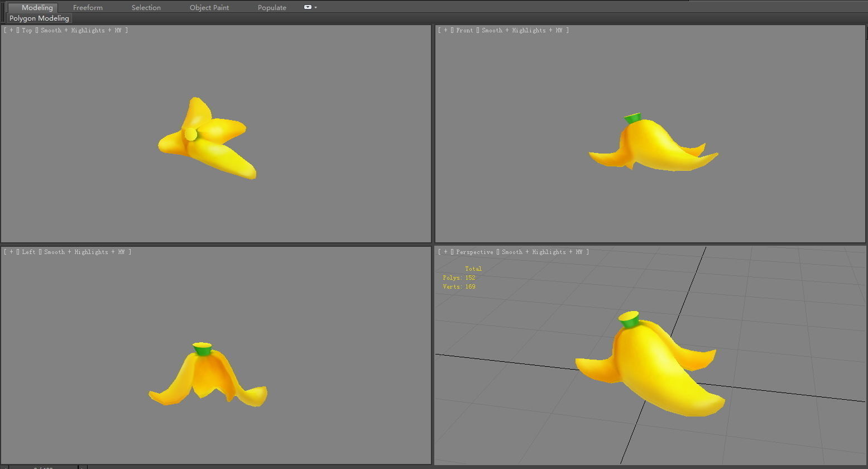The image size is (868, 469).
Task: Open Left viewport Smooth + Highlights shading menu
Action: pyautogui.click(x=84, y=252)
